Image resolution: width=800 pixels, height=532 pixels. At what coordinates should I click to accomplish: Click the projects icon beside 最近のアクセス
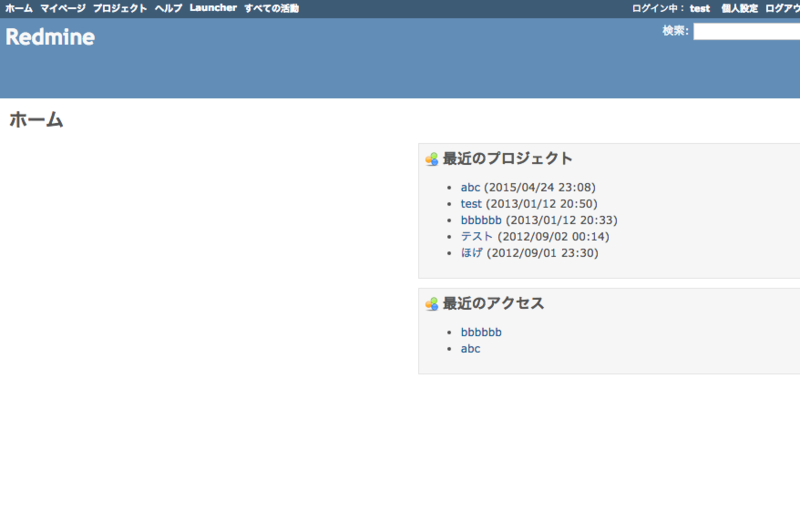(432, 304)
